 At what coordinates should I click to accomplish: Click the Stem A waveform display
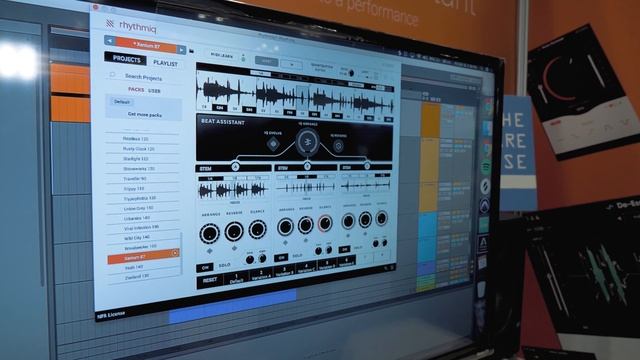pos(233,190)
